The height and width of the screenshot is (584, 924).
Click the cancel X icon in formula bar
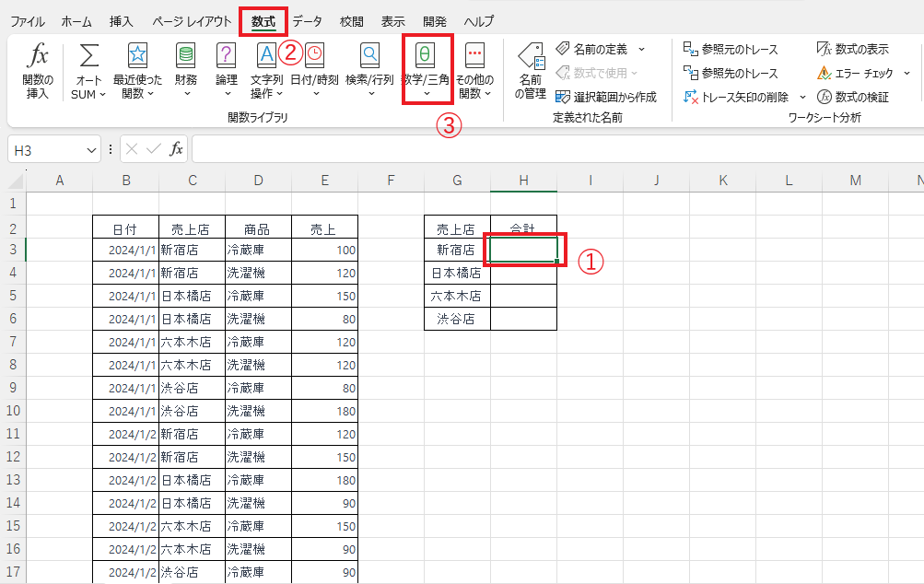(x=132, y=149)
